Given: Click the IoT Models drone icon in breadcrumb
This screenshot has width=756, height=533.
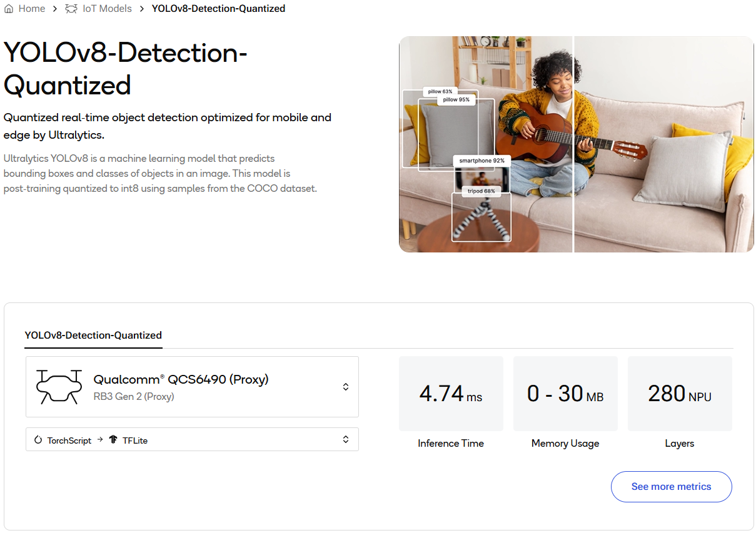Looking at the screenshot, I should click(x=71, y=9).
